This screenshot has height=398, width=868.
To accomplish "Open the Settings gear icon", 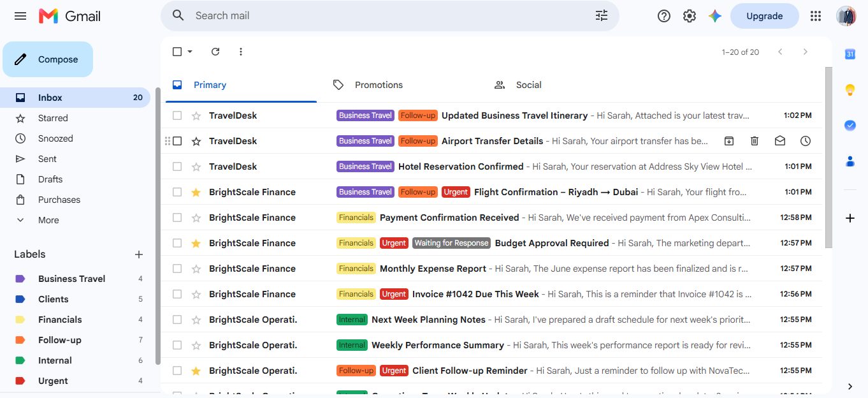I will click(x=690, y=16).
